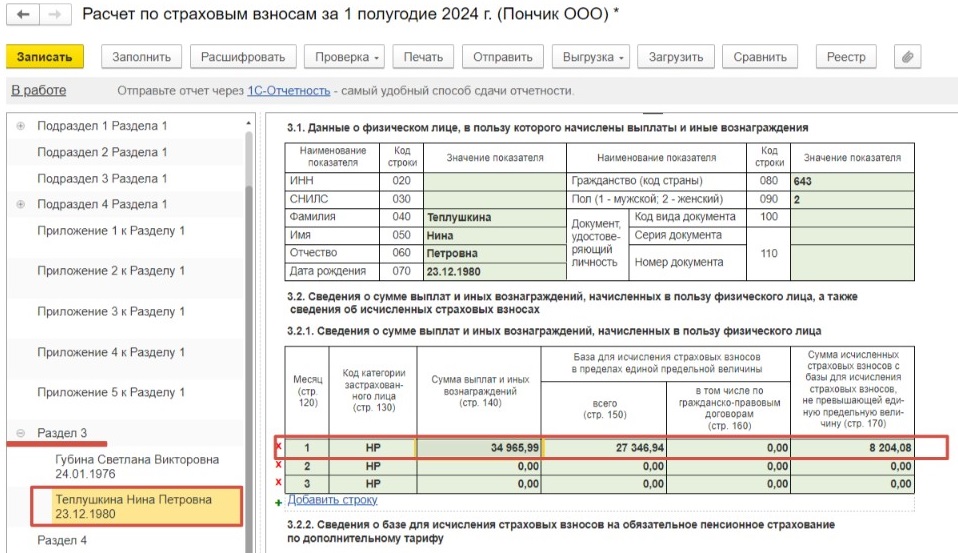The width and height of the screenshot is (958, 553).
Task: Expand Подраздел 1 Раздела 1 node
Action: point(21,127)
